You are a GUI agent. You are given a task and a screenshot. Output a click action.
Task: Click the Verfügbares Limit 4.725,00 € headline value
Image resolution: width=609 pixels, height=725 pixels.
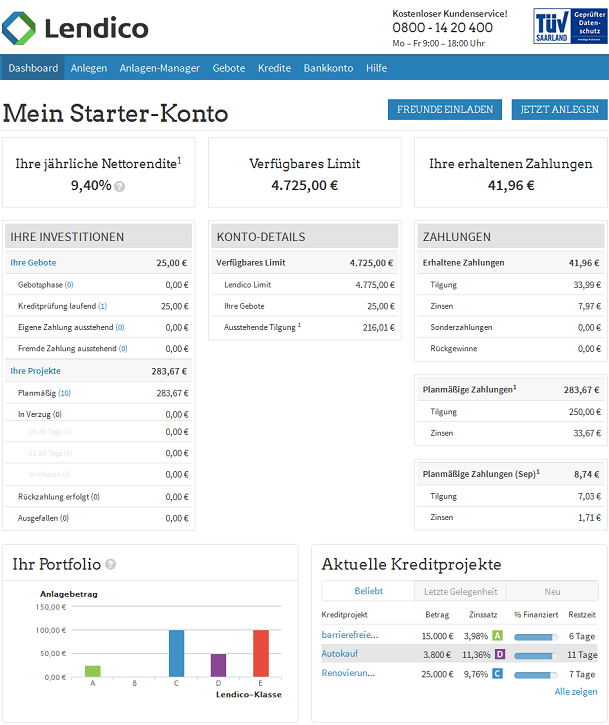[x=305, y=185]
